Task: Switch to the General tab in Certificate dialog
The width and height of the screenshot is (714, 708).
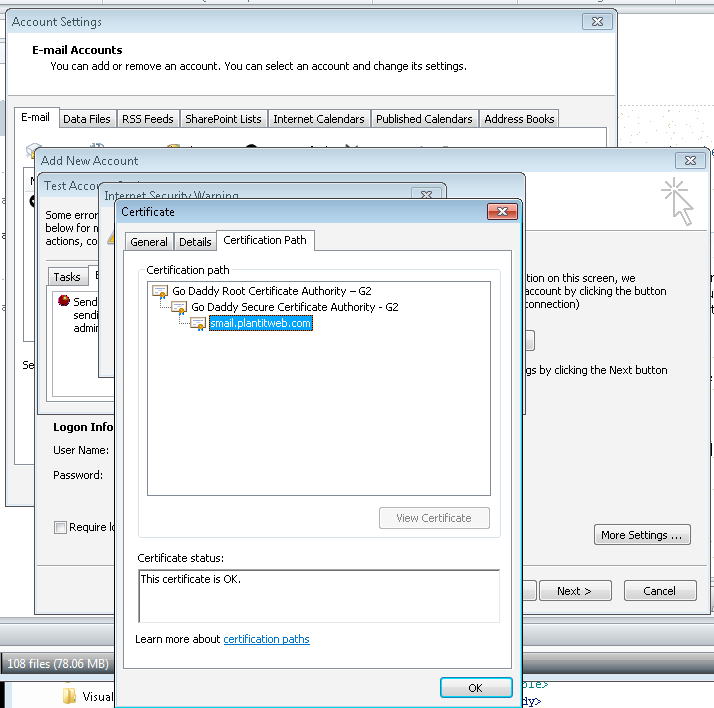Action: click(x=149, y=242)
